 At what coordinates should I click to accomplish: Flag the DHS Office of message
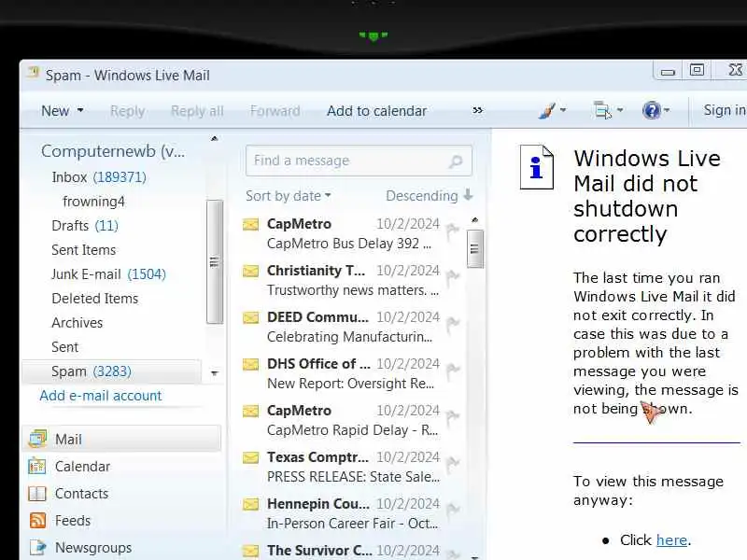tap(453, 371)
